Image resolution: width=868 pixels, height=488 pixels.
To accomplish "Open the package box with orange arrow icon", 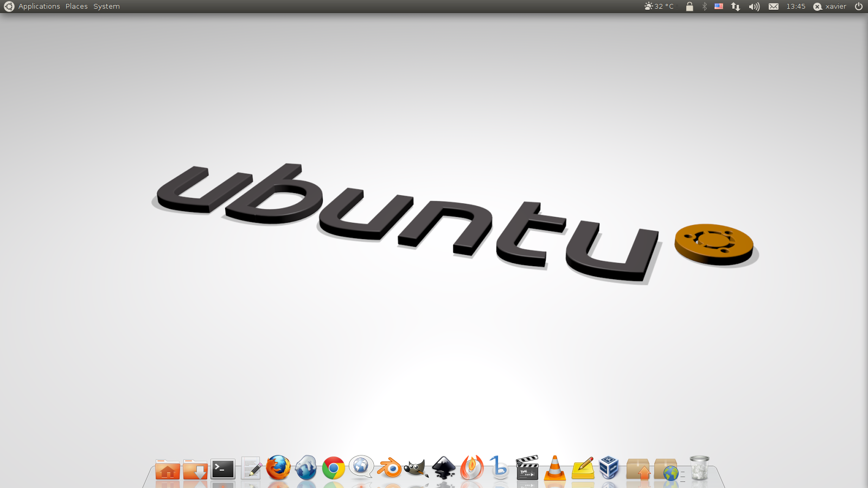I will pyautogui.click(x=638, y=470).
